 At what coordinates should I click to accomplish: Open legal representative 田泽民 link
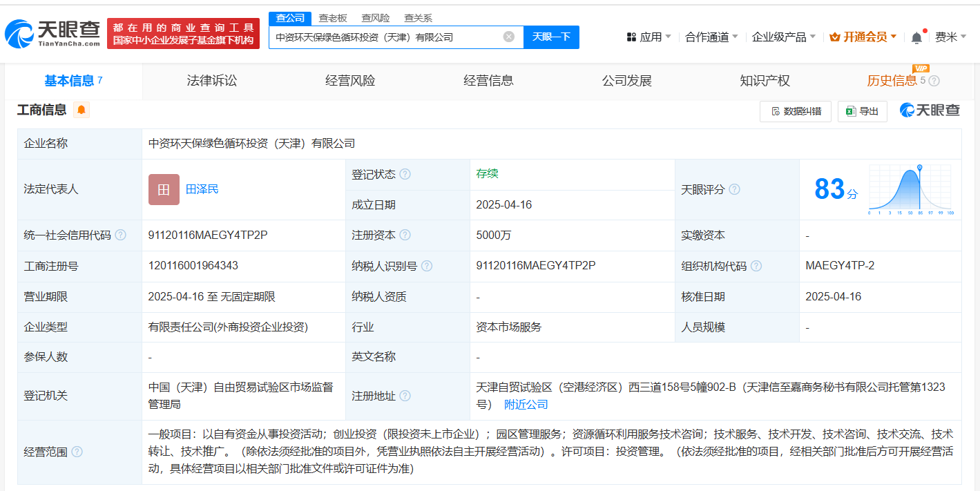click(202, 189)
